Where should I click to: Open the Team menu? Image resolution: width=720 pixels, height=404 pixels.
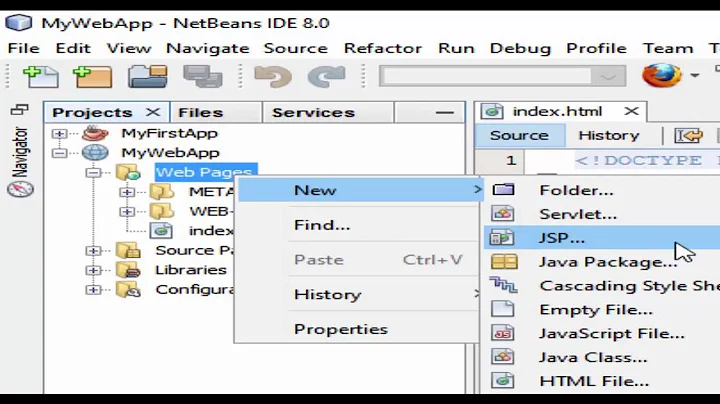pyautogui.click(x=668, y=48)
